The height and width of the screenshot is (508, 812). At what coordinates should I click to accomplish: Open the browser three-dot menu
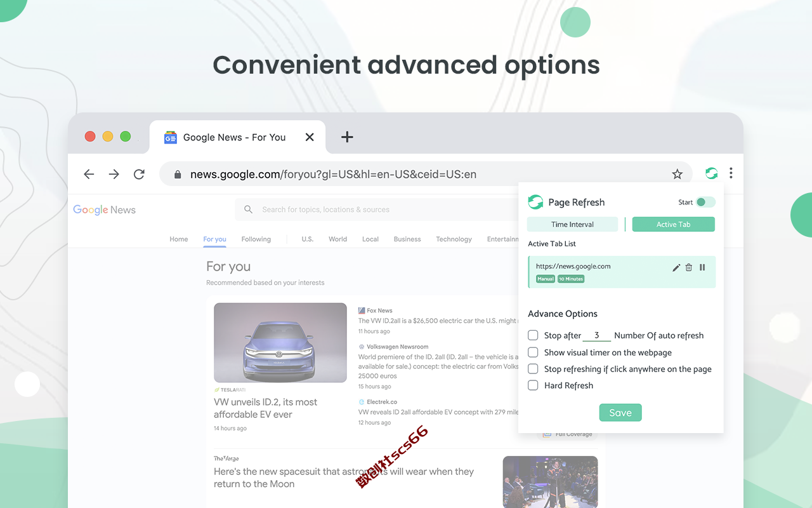click(x=731, y=173)
